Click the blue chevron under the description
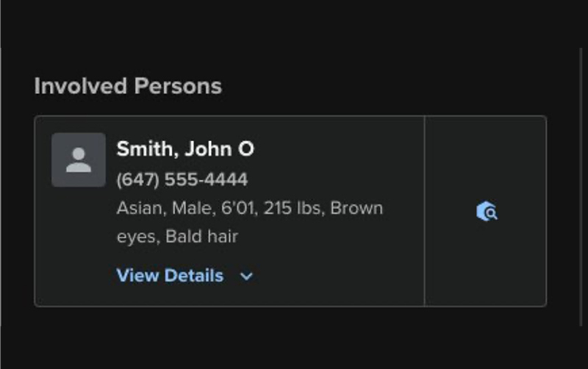The height and width of the screenshot is (369, 588). [x=247, y=276]
